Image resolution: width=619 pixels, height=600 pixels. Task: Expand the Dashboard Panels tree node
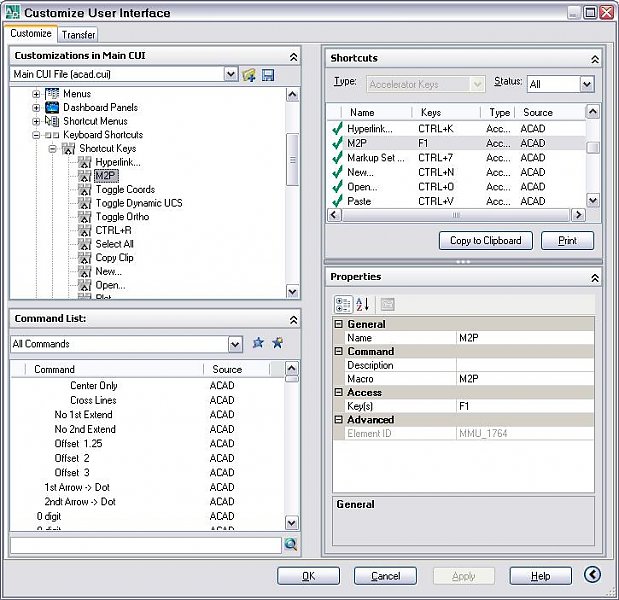[36, 108]
